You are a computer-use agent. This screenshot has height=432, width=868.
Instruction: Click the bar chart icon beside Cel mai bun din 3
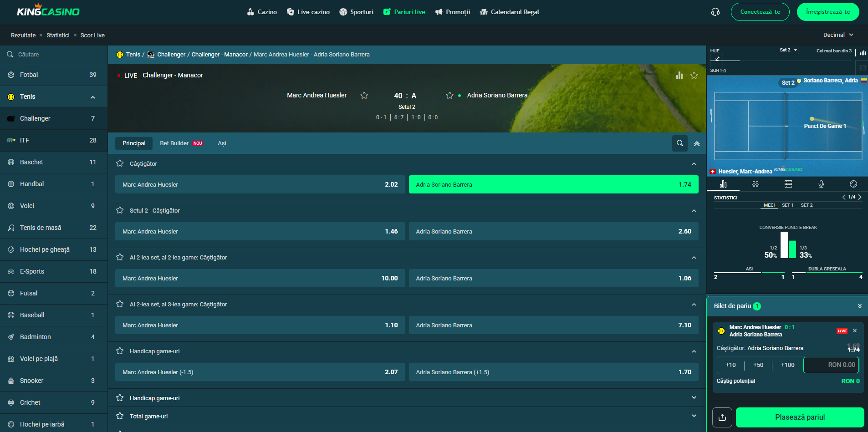click(x=863, y=53)
